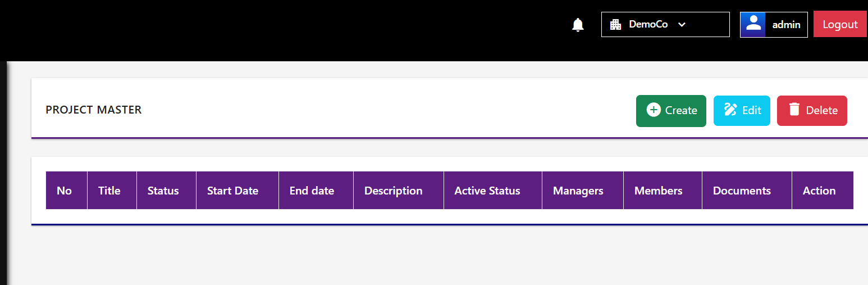The image size is (868, 285).
Task: Click the Edit project button
Action: pos(742,111)
